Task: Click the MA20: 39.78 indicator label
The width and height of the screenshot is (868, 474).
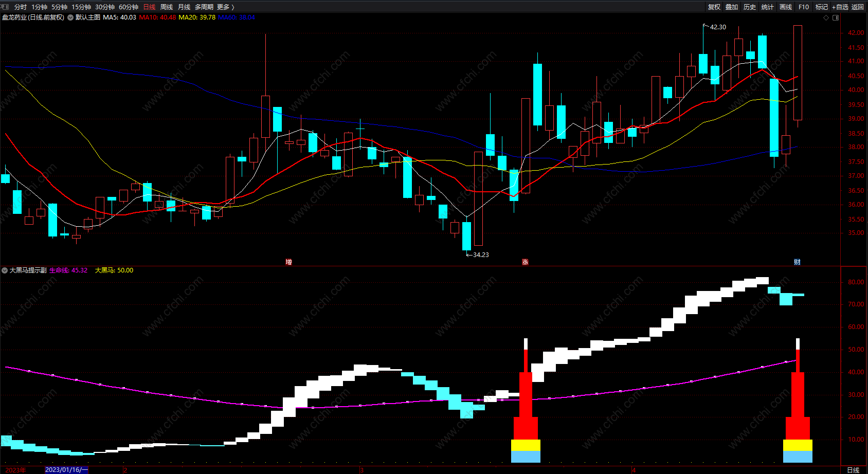Action: click(x=197, y=17)
